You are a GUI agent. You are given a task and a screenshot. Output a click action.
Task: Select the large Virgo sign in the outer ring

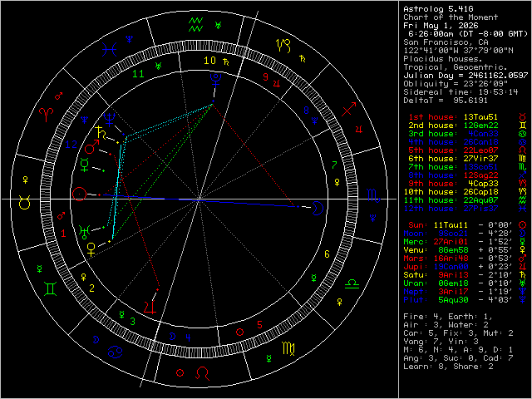pyautogui.click(x=288, y=349)
